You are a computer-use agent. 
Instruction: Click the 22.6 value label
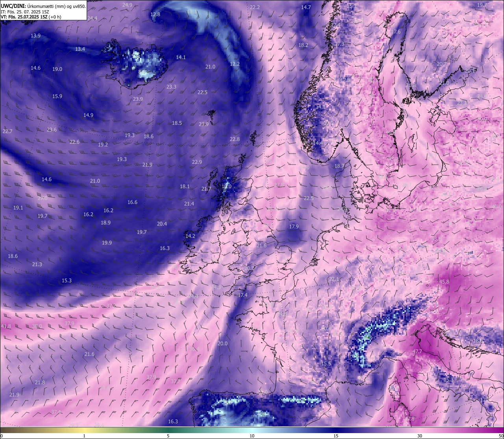[x=74, y=142]
